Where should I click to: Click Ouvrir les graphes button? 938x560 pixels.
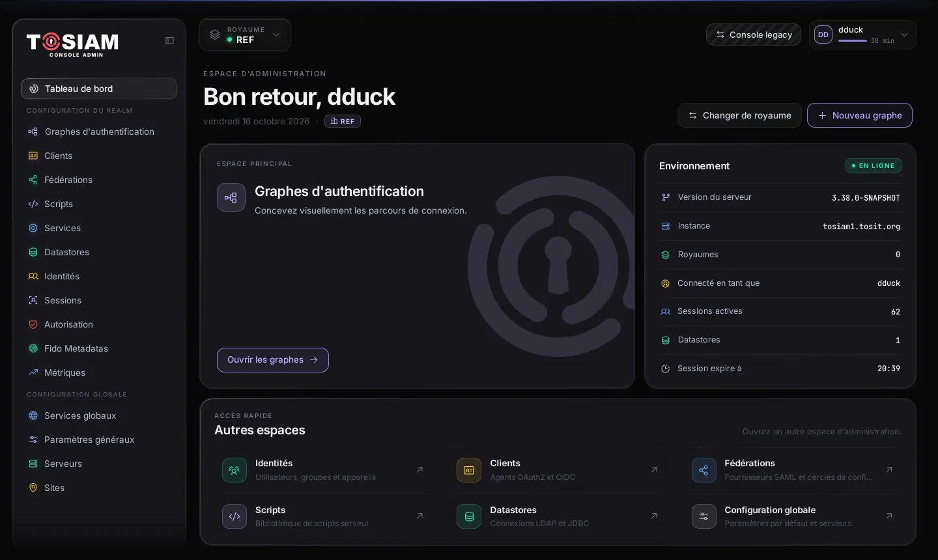point(273,360)
